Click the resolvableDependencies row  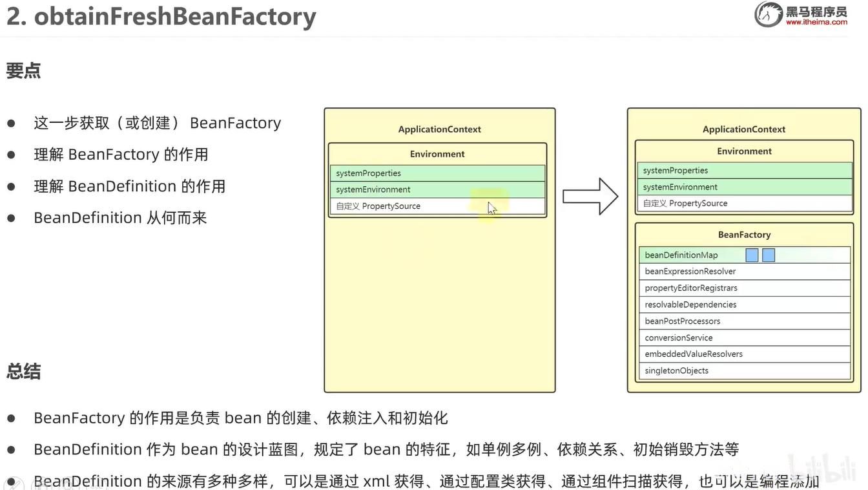(690, 304)
